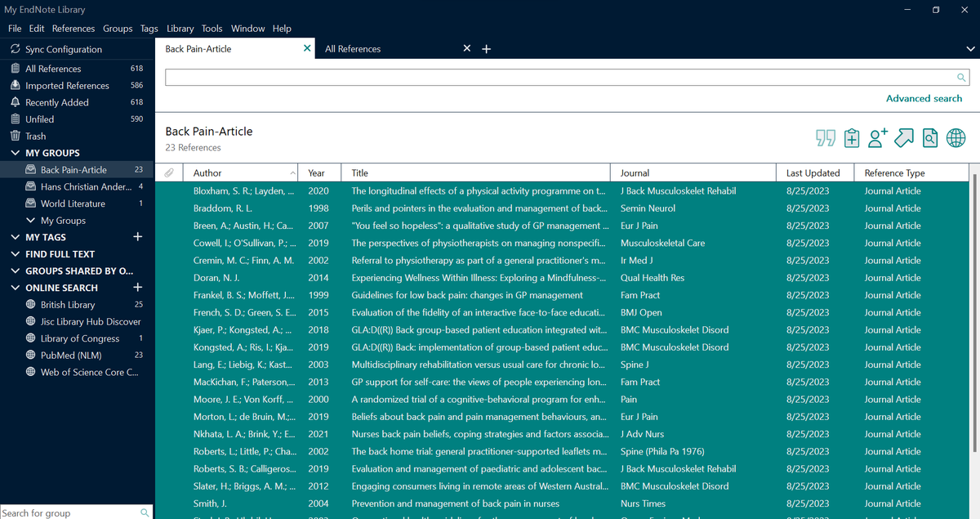The width and height of the screenshot is (980, 519).
Task: Click the Sync Configuration icon
Action: (16, 49)
